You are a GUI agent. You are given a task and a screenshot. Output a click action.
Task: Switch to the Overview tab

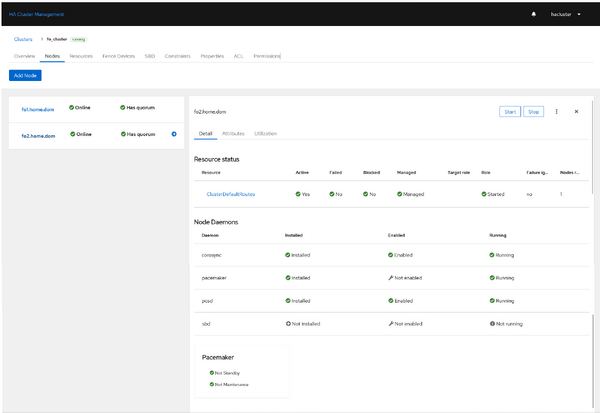(24, 56)
